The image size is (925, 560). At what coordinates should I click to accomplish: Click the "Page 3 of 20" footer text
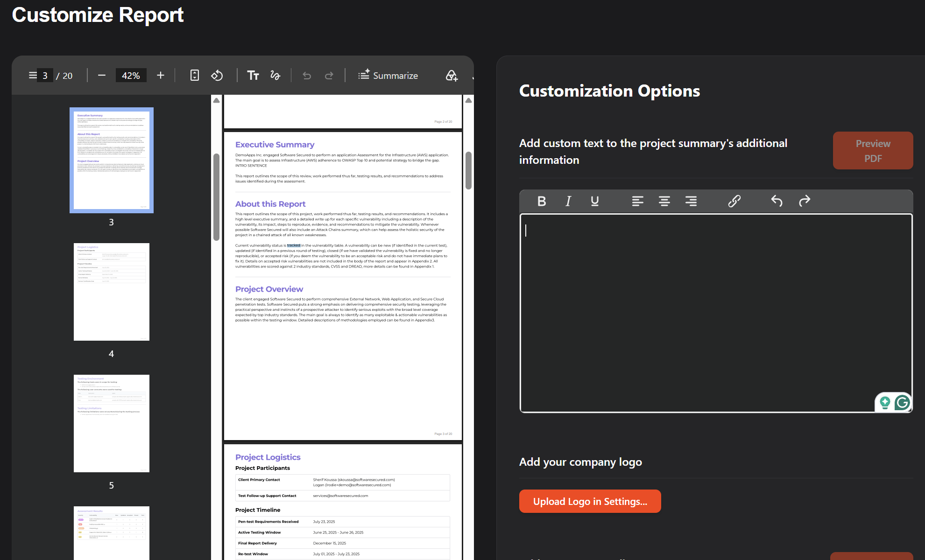[443, 434]
